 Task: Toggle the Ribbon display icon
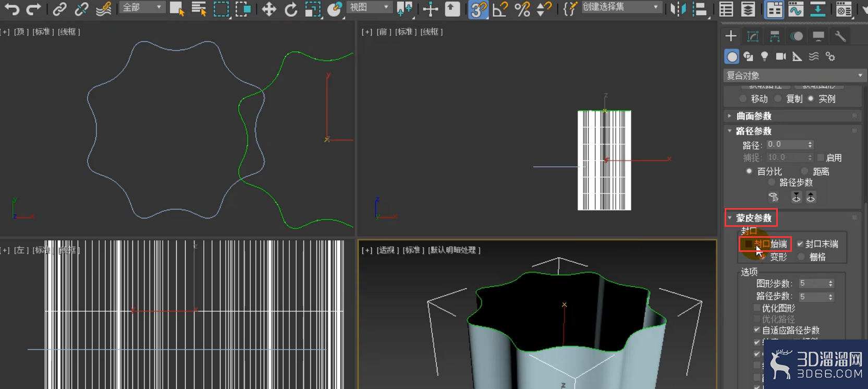[x=774, y=9]
